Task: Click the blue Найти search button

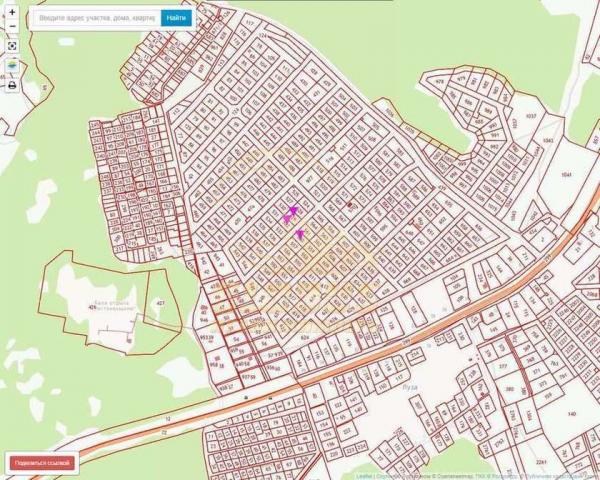Action: pos(176,18)
